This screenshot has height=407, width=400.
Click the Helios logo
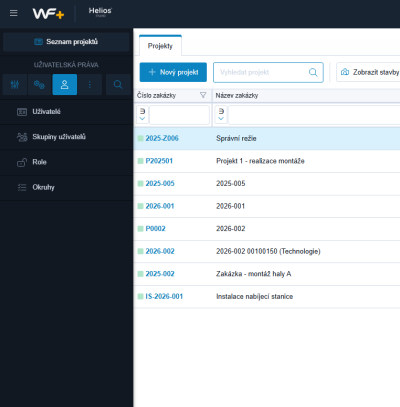coord(100,12)
